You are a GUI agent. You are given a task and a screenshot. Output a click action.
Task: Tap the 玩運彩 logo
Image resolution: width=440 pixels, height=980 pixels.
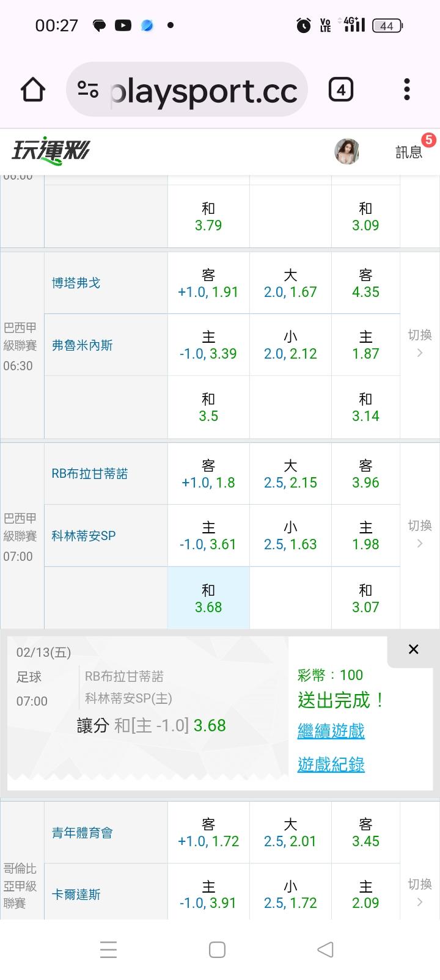50,150
